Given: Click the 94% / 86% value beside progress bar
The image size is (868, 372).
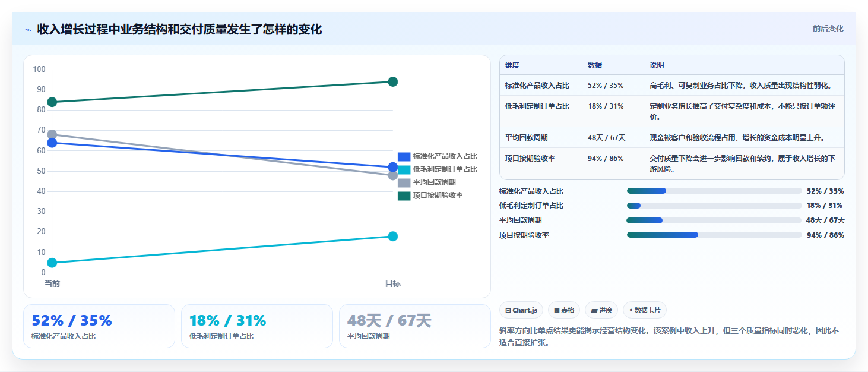Looking at the screenshot, I should tap(825, 235).
